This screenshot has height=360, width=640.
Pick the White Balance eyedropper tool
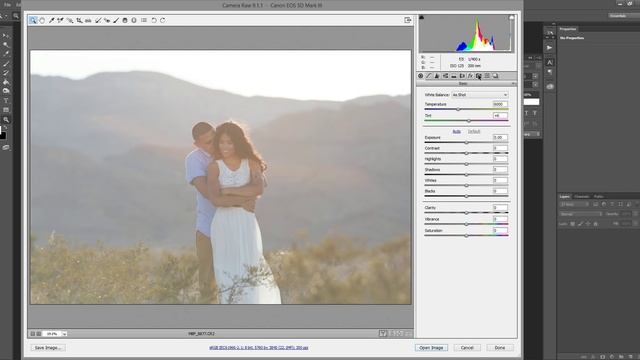pos(51,20)
